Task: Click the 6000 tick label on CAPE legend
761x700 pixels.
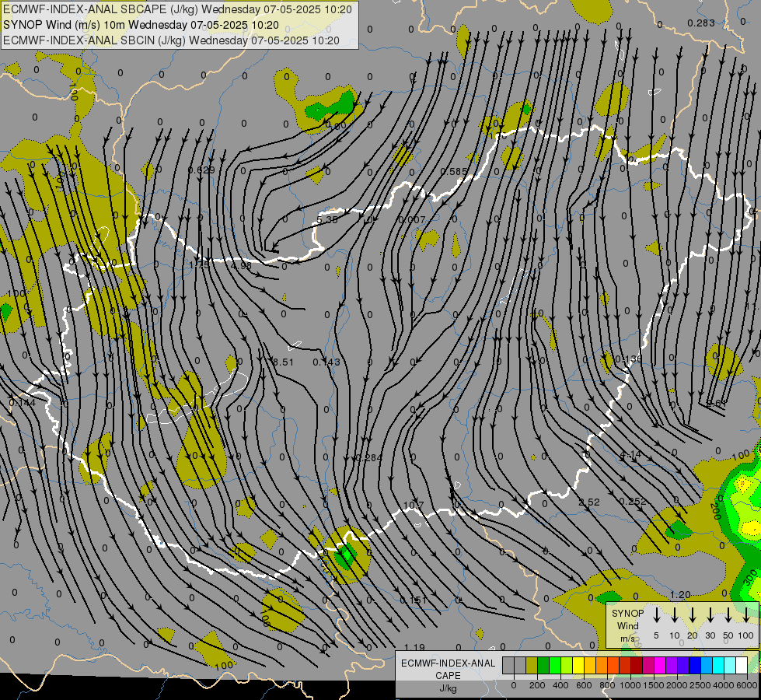Action: click(747, 685)
